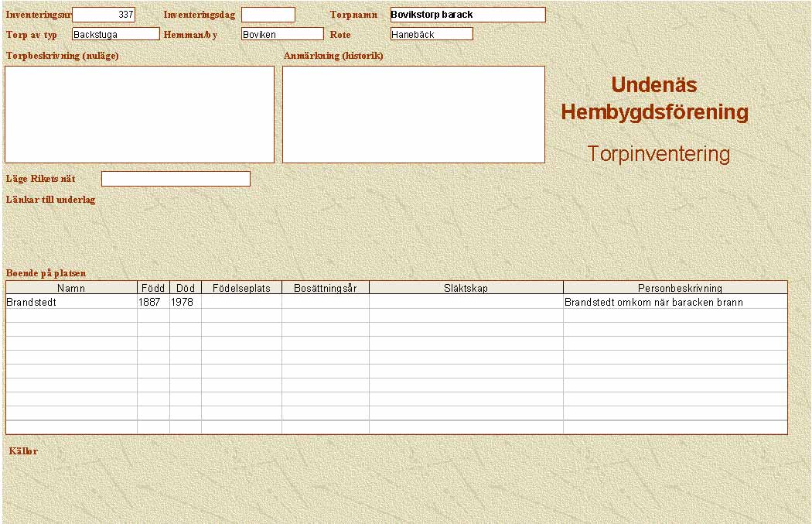Click the death year cell 1978
The image size is (812, 524).
(x=186, y=302)
